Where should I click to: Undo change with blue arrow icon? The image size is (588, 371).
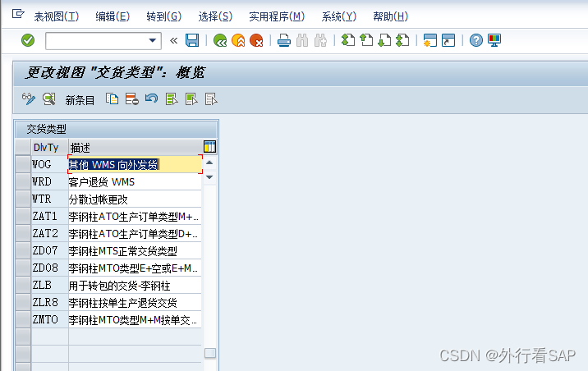151,99
